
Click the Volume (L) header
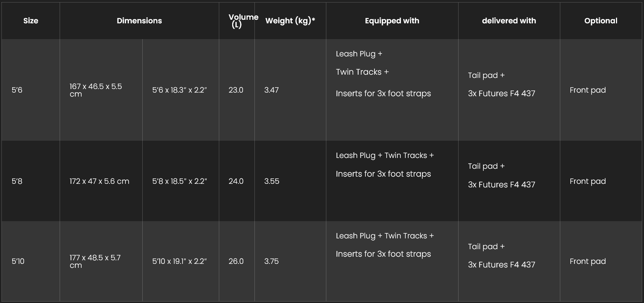coord(237,21)
